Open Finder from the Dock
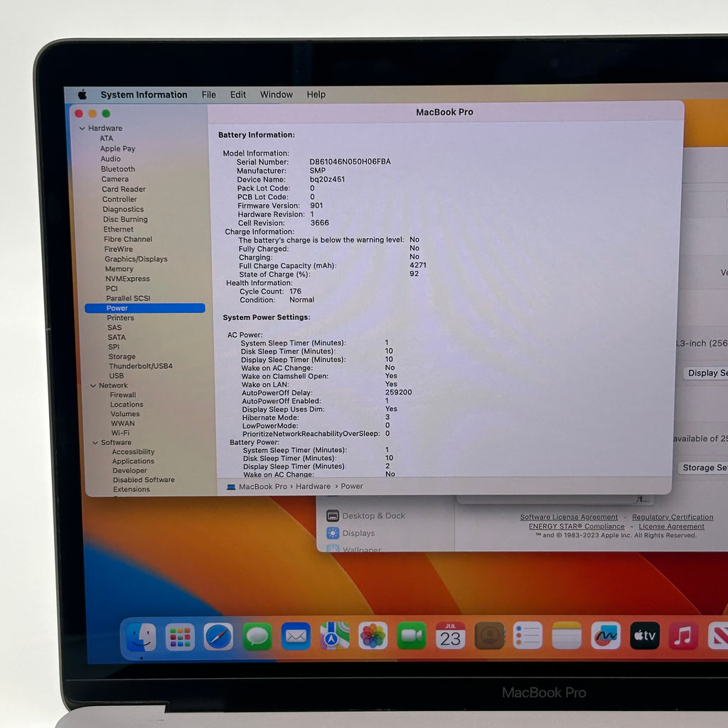The width and height of the screenshot is (728, 728). pos(141,636)
